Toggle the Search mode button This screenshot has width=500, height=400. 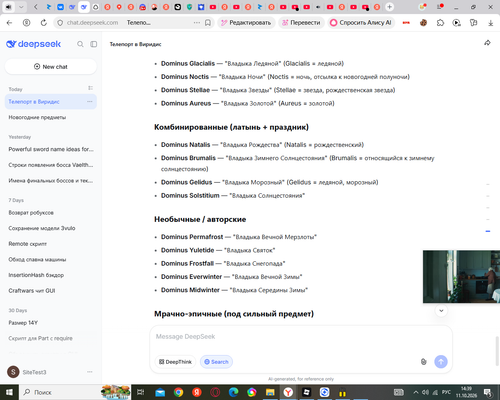click(216, 362)
